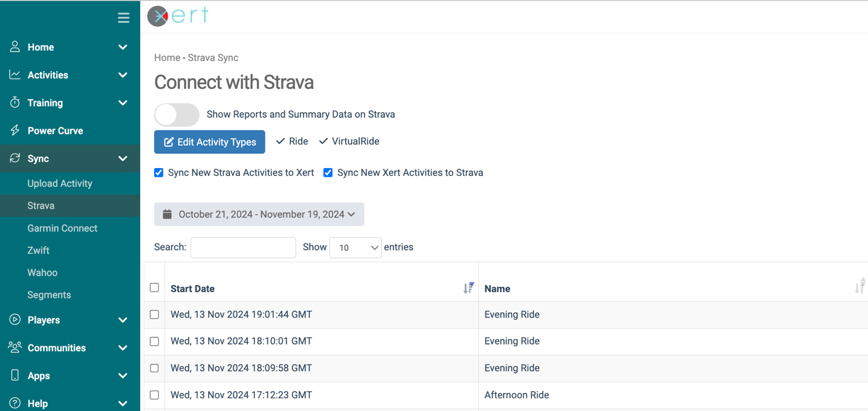868x411 pixels.
Task: Click the Xert logo
Action: tap(178, 16)
